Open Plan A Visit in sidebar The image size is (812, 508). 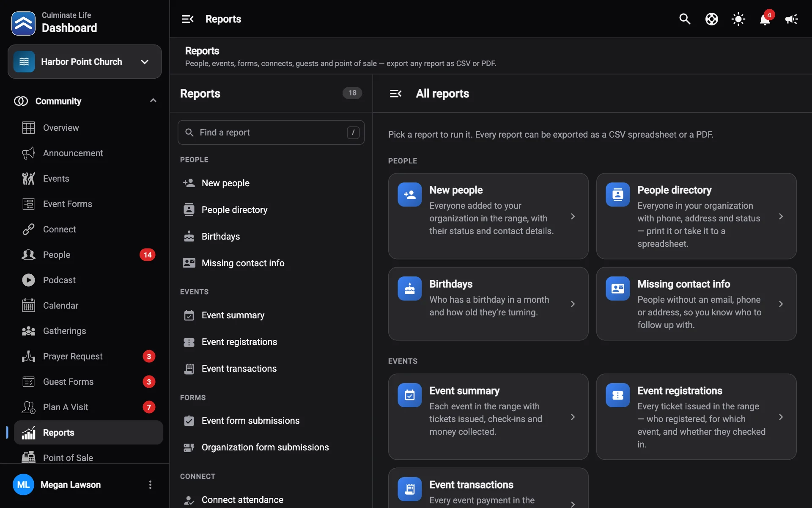[88, 407]
